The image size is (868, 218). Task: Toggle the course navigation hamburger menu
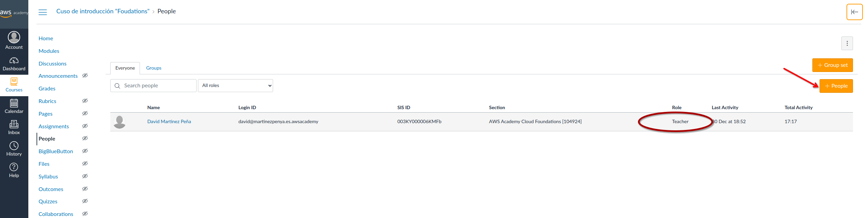pos(43,12)
